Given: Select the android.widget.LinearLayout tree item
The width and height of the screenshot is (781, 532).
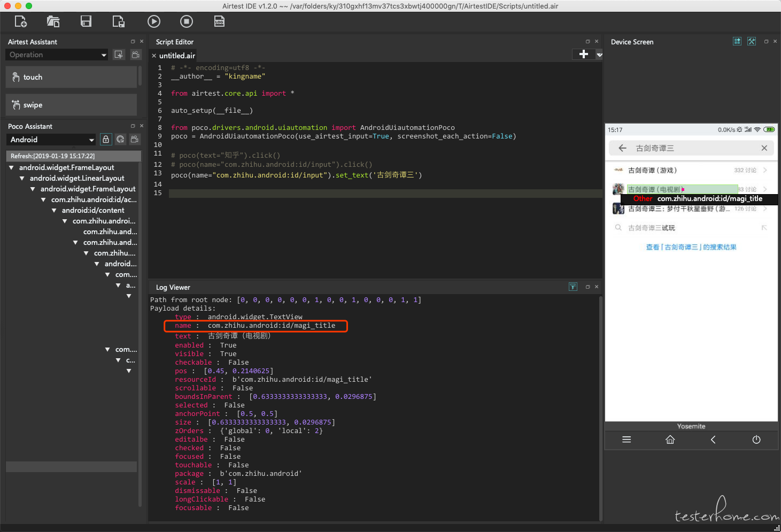Looking at the screenshot, I should tap(77, 178).
